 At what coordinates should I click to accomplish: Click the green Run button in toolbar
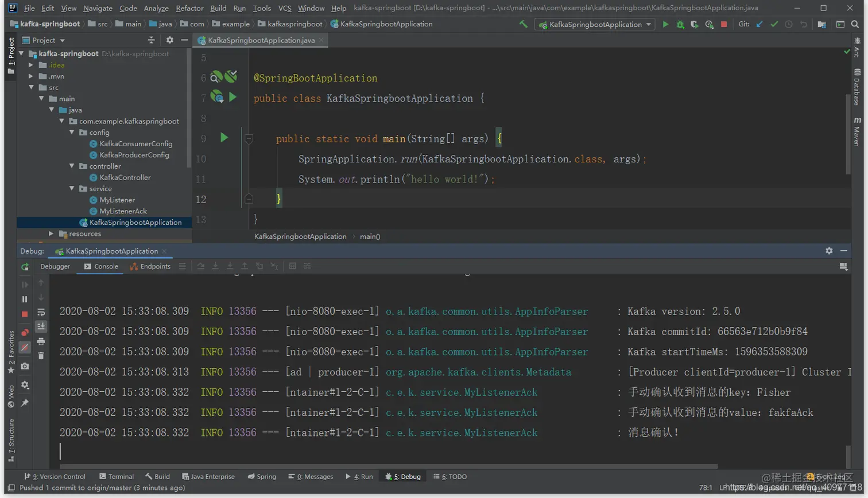tap(665, 24)
